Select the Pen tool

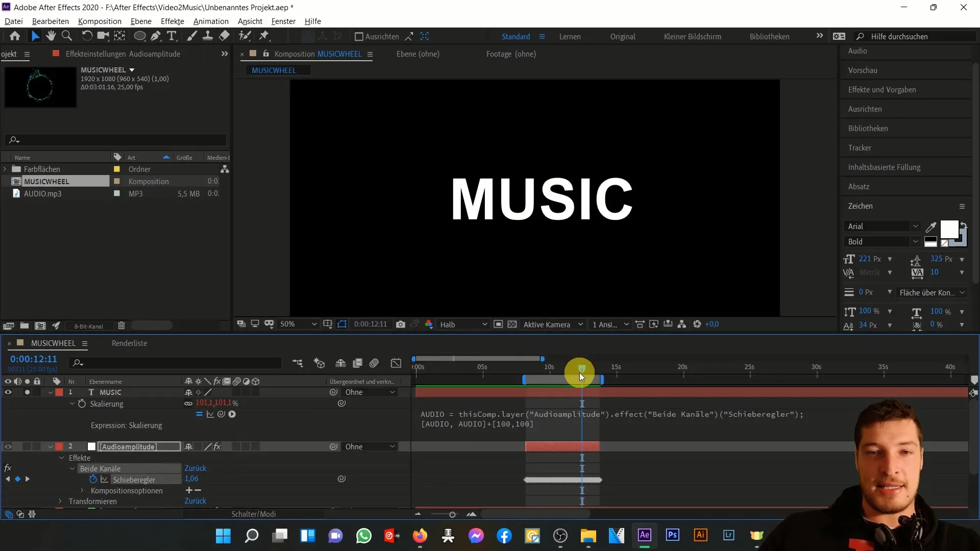pyautogui.click(x=156, y=36)
